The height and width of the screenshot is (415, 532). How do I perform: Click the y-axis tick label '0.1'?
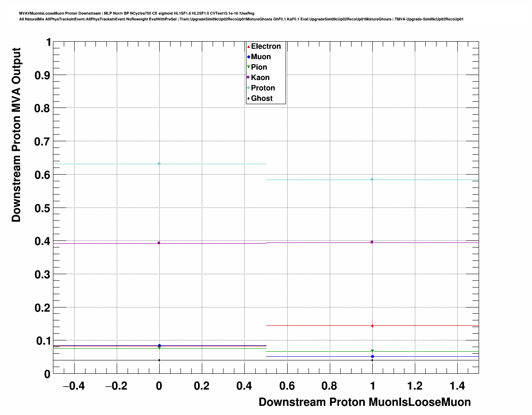click(x=42, y=340)
